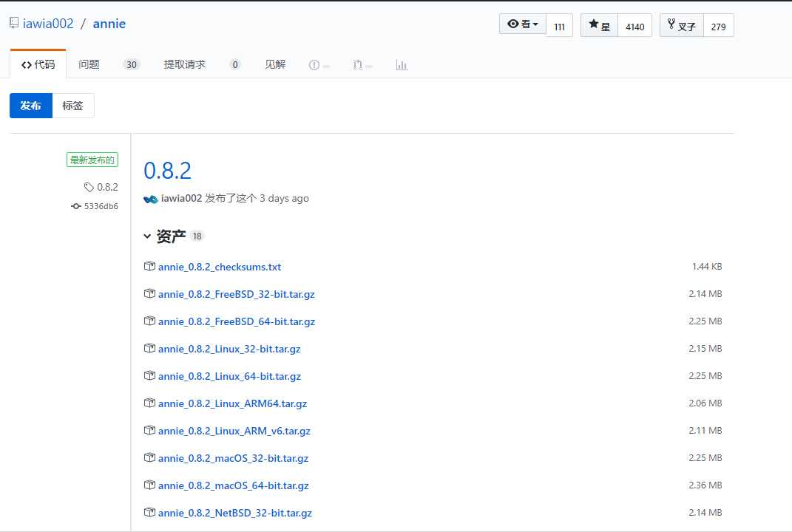
Task: Click the 最新发布的 latest release badge
Action: pyautogui.click(x=92, y=160)
